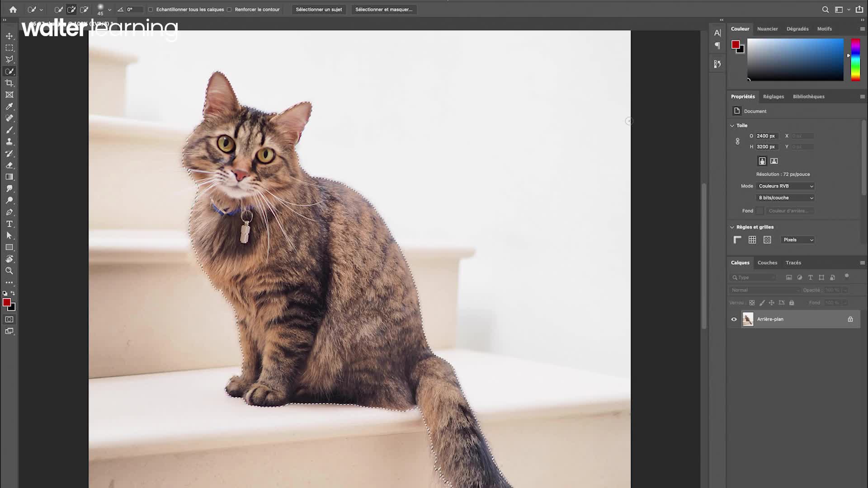Switch to the Couches tab

click(x=767, y=263)
